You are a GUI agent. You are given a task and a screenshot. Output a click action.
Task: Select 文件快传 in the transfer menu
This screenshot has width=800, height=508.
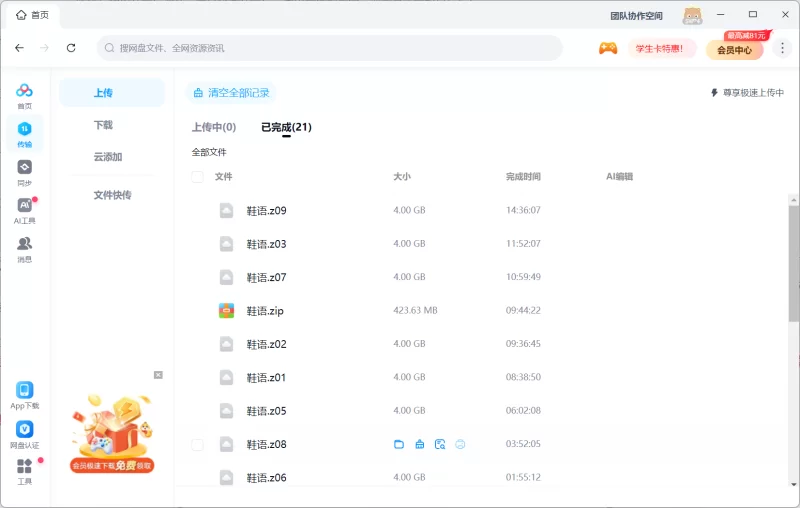pyautogui.click(x=112, y=195)
